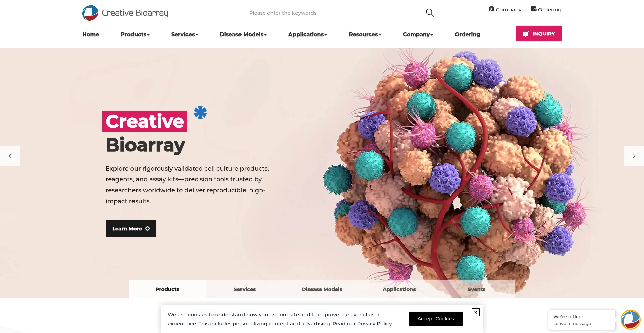Click the Home menu item
This screenshot has height=333, width=644.
point(91,34)
